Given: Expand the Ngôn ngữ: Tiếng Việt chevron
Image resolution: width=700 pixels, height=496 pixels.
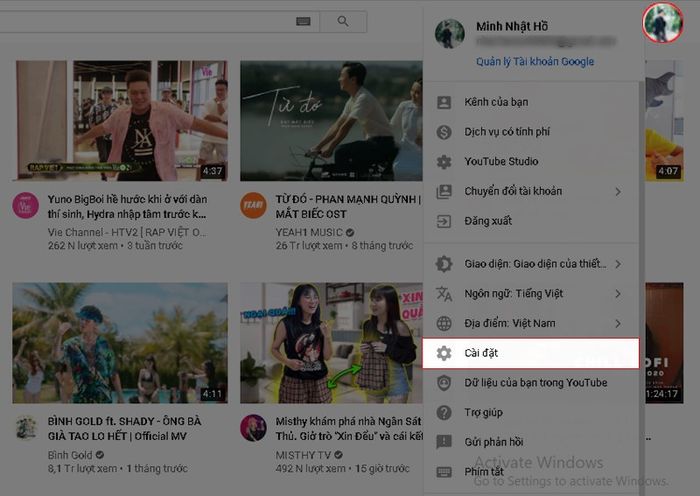Looking at the screenshot, I should (618, 294).
